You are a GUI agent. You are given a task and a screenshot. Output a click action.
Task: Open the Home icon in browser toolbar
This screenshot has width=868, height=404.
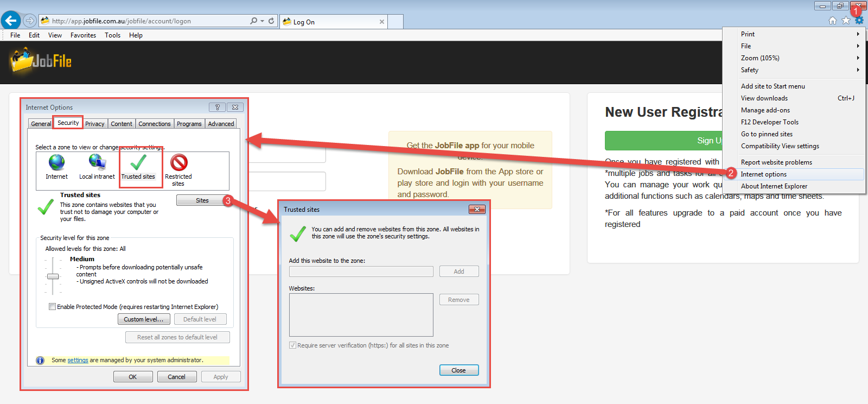click(x=833, y=21)
